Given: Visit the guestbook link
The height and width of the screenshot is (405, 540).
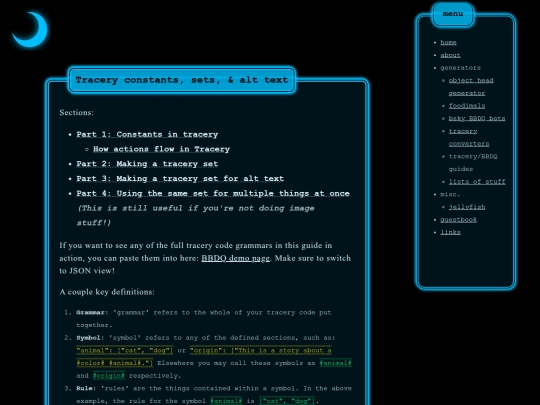Looking at the screenshot, I should [458, 220].
